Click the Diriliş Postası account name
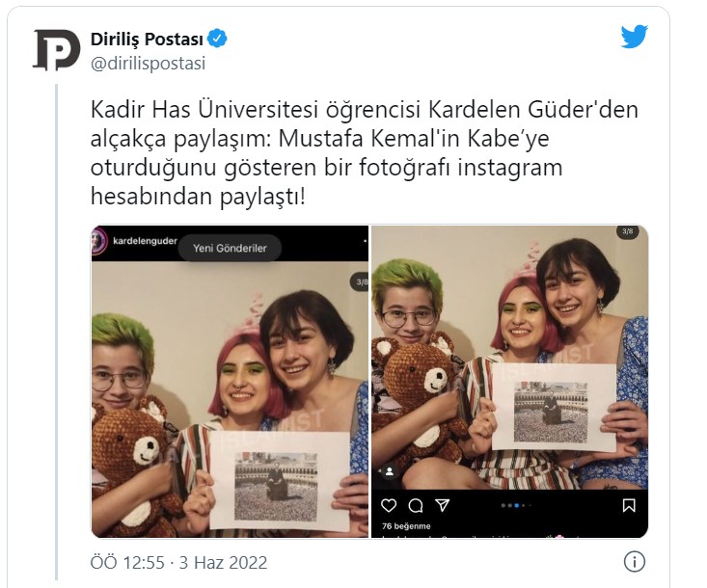Screen dimensions: 707x588 [x=147, y=40]
